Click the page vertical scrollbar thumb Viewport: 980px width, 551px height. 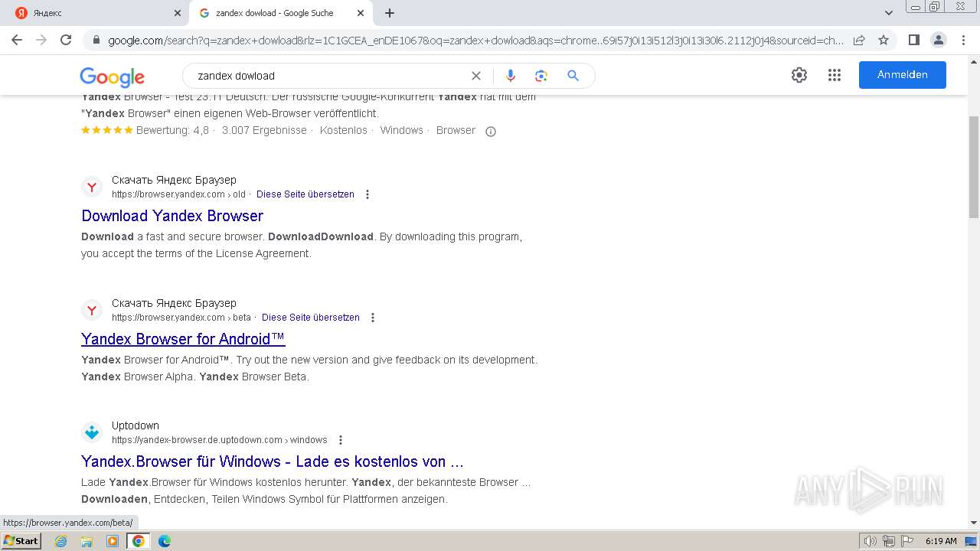974,166
